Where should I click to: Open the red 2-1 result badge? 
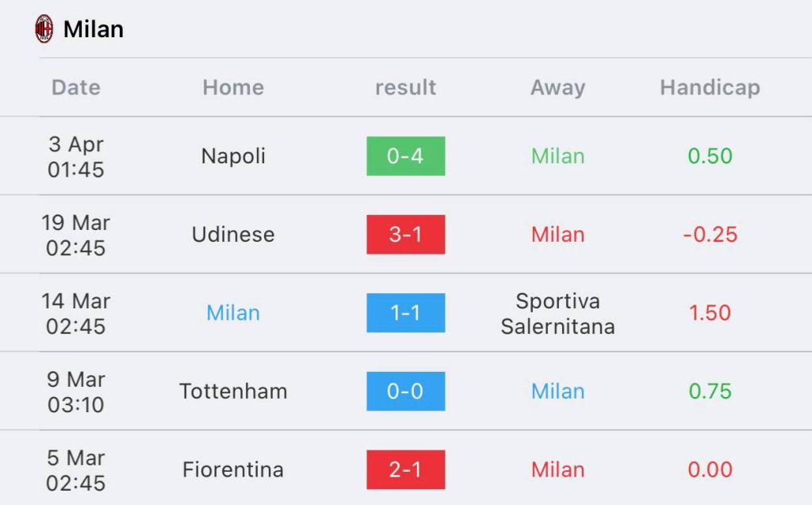click(405, 470)
